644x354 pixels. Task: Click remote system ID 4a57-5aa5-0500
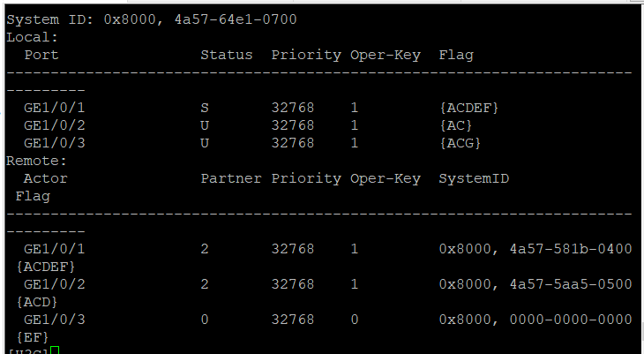click(x=571, y=284)
